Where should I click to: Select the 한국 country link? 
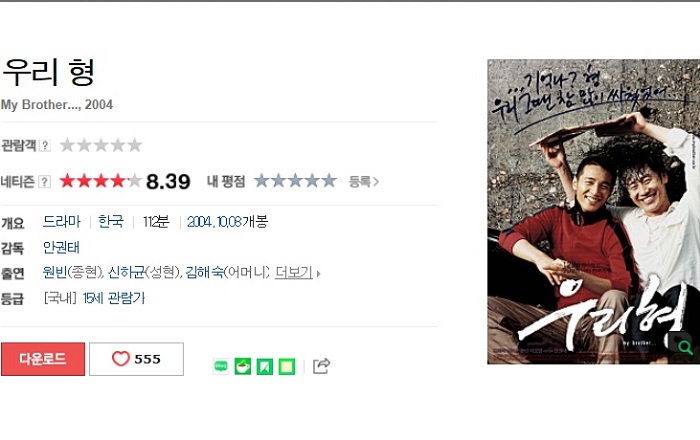(x=111, y=222)
